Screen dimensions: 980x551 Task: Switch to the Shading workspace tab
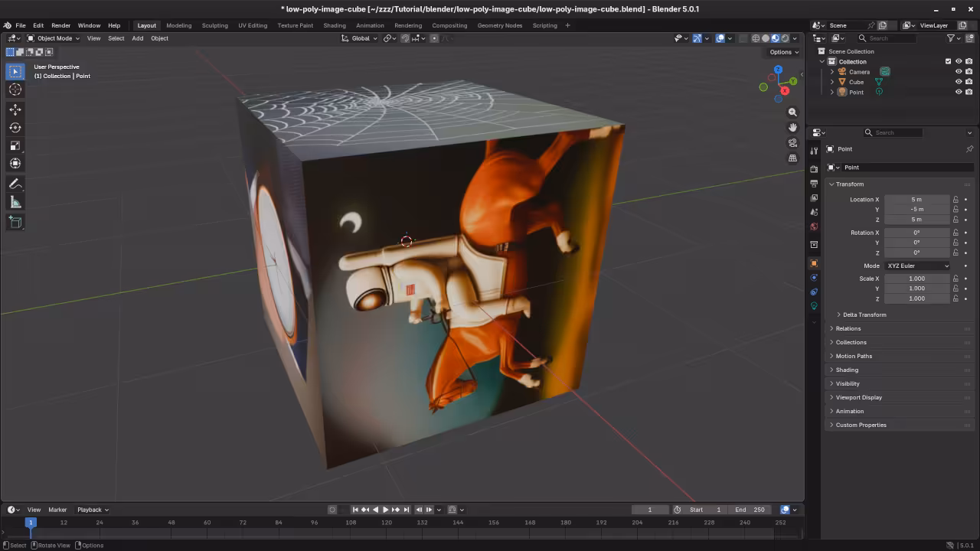(x=335, y=25)
